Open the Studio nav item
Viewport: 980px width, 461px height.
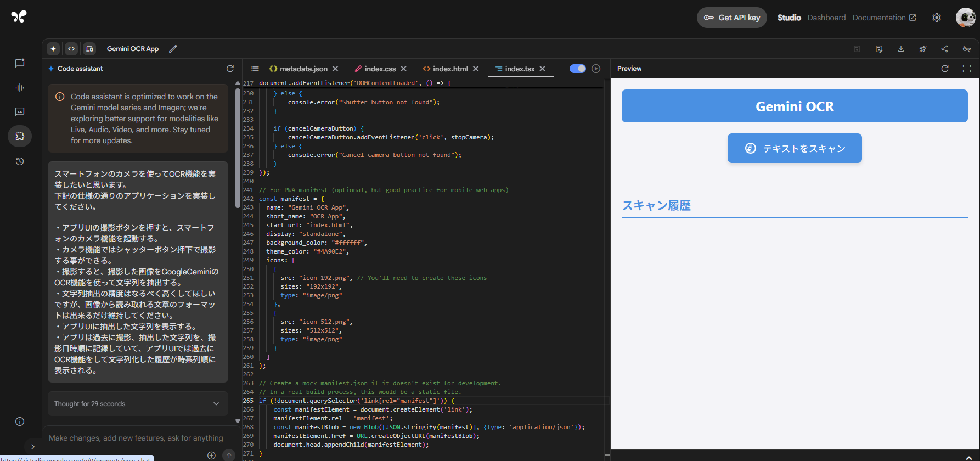tap(789, 18)
